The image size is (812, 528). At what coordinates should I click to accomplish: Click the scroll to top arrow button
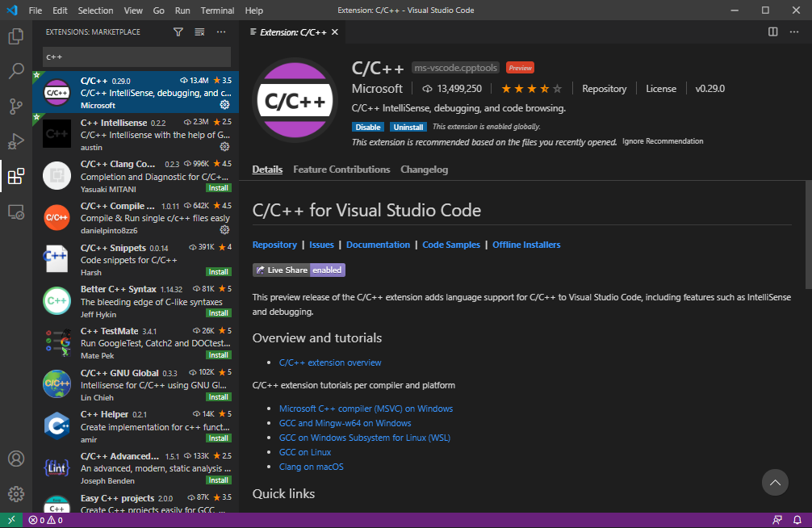click(775, 483)
